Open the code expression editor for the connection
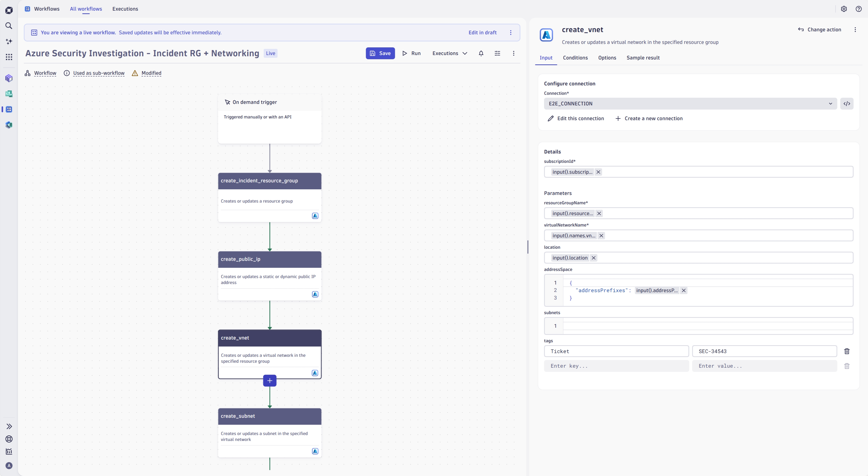868x476 pixels. pos(847,103)
